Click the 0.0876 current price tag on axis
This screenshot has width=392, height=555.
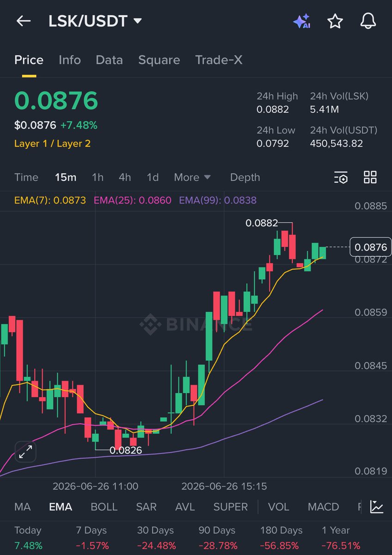(371, 247)
